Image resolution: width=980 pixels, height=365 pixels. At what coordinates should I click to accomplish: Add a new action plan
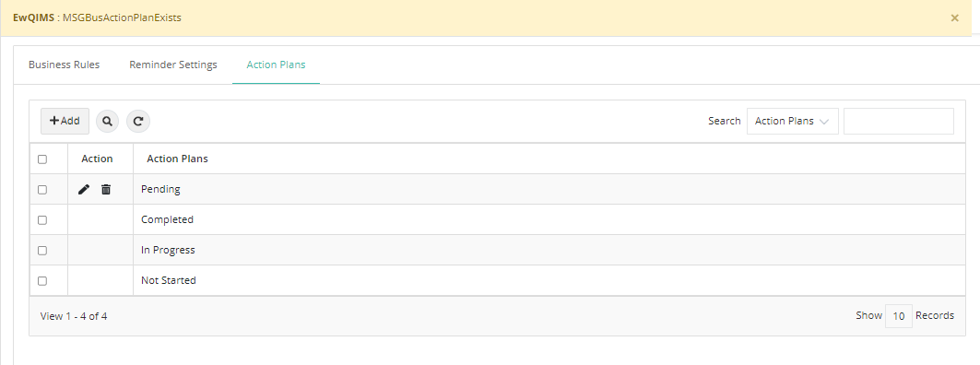pos(65,122)
